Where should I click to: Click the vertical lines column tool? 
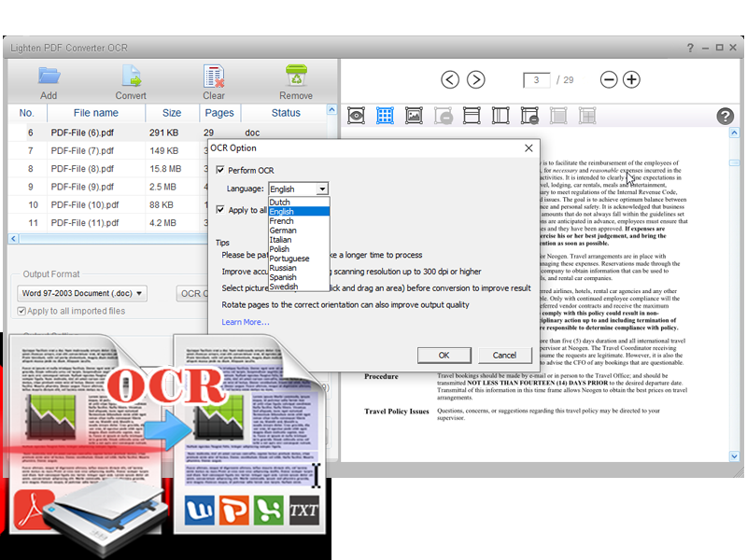click(x=500, y=116)
